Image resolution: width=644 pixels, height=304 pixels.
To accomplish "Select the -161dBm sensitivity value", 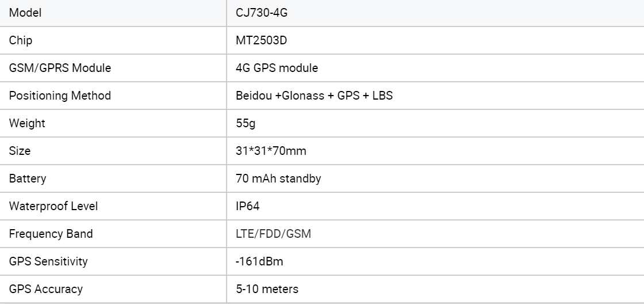I will coord(259,261).
